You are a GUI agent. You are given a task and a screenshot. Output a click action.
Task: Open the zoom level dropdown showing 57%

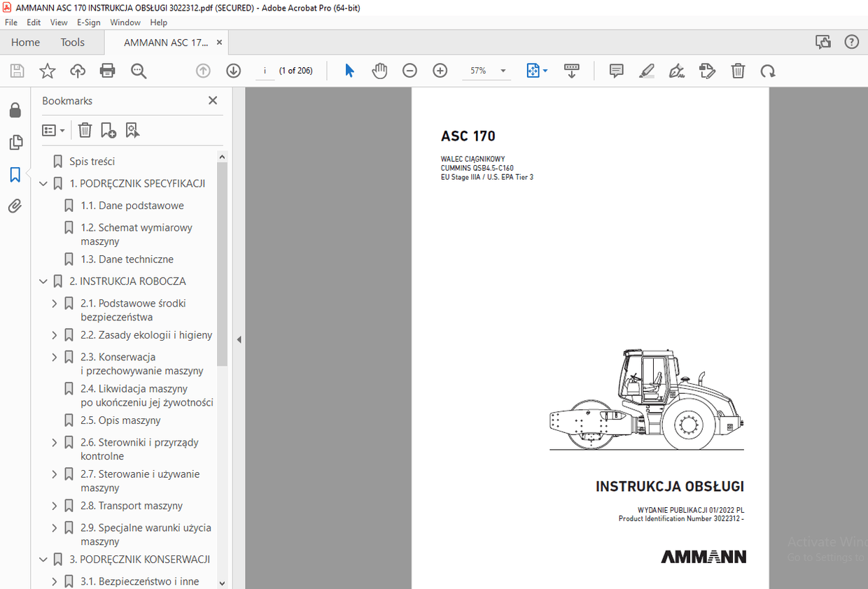(501, 71)
